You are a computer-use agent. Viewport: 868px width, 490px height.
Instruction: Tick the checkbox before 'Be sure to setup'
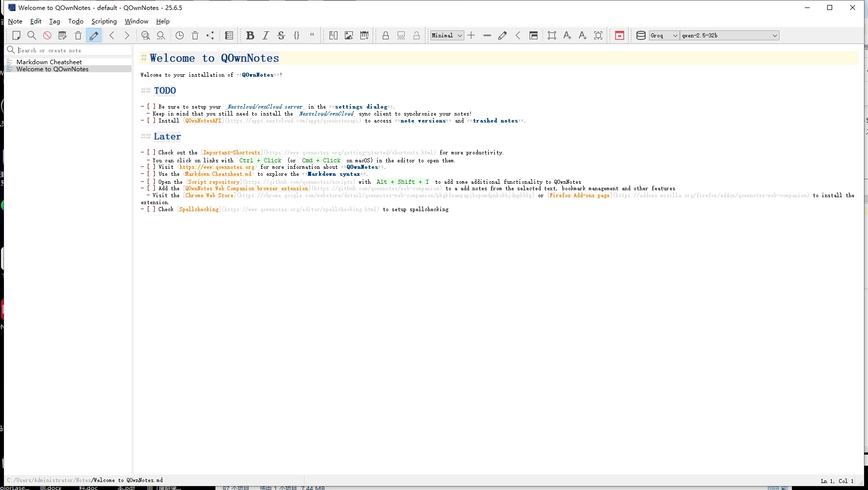coord(151,107)
